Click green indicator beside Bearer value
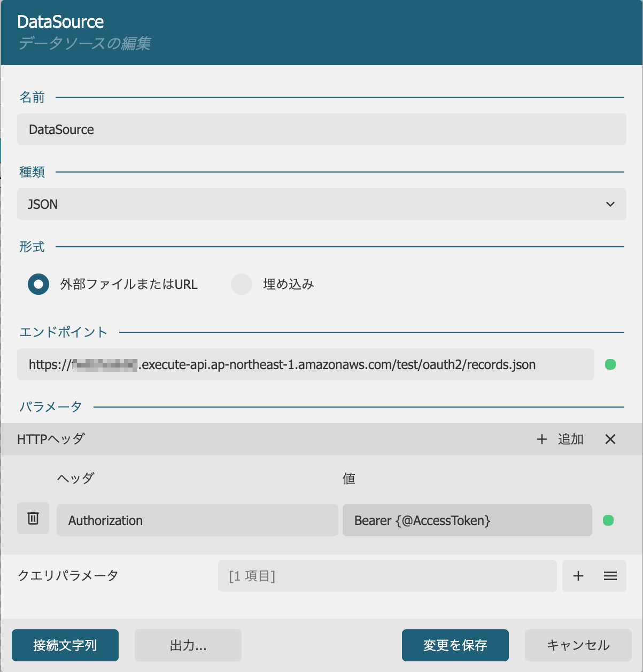 click(x=608, y=520)
